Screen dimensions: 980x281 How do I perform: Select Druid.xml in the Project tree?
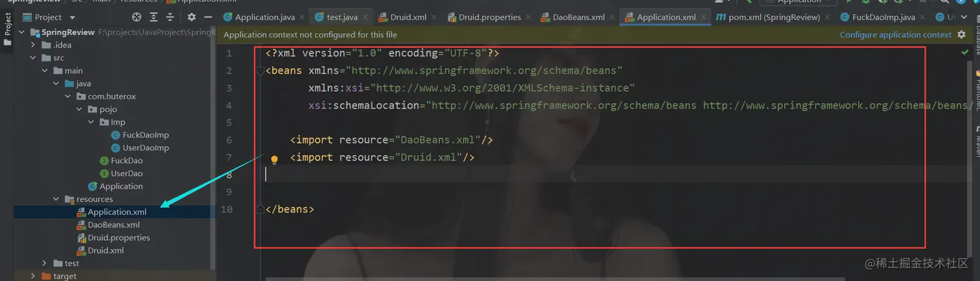pos(100,251)
